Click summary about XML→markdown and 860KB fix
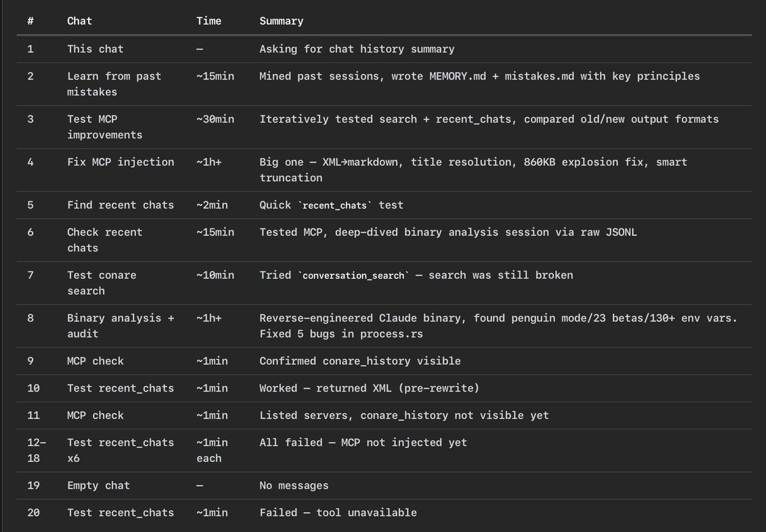 click(474, 170)
